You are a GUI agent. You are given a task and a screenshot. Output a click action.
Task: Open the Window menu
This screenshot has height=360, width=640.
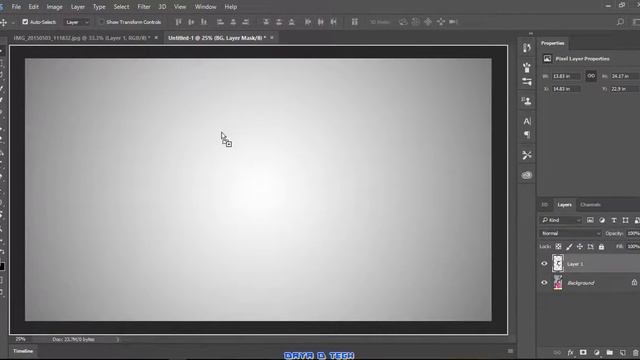coord(205,7)
